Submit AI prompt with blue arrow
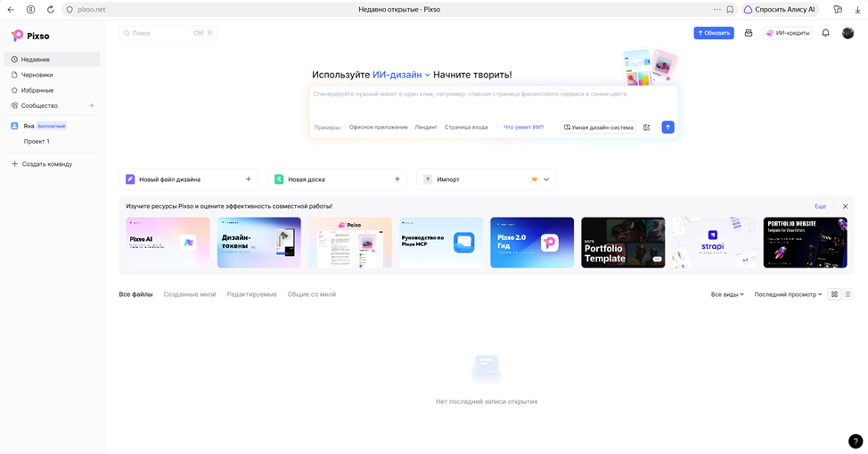The image size is (868, 454). click(667, 127)
